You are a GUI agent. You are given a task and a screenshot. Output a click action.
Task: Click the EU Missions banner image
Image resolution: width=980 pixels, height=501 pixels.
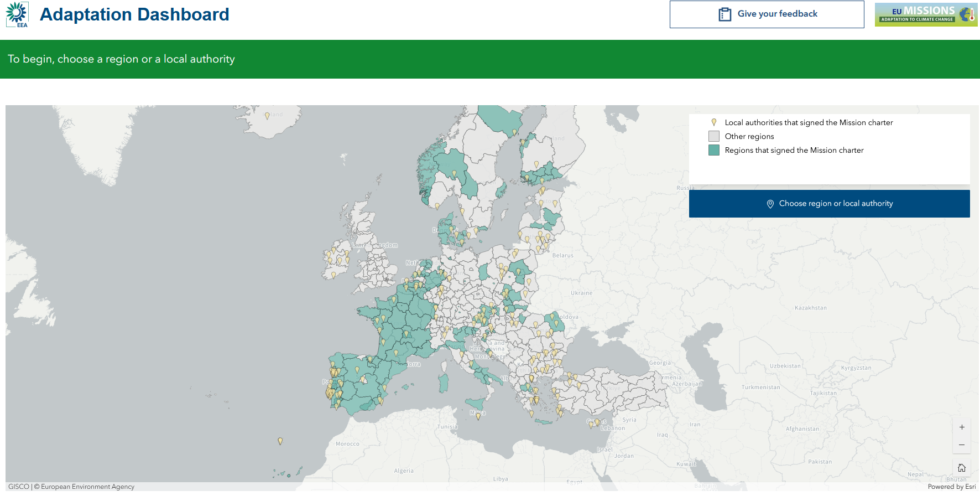[x=926, y=15]
